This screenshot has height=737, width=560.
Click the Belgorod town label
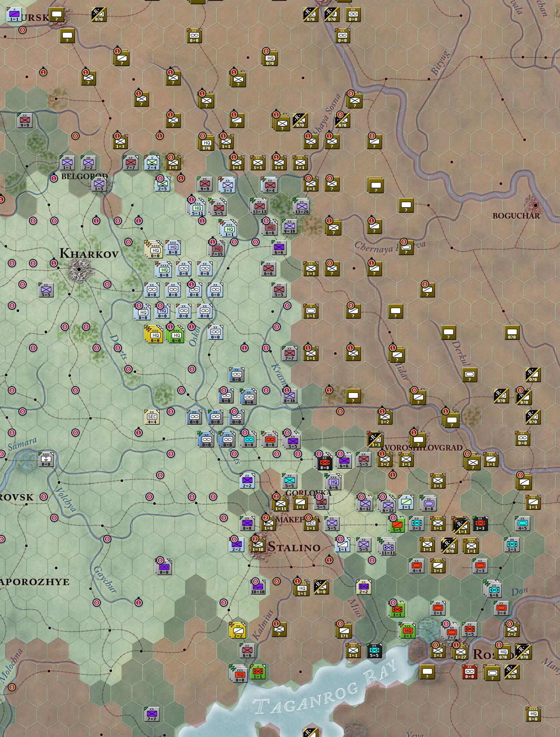pyautogui.click(x=85, y=176)
